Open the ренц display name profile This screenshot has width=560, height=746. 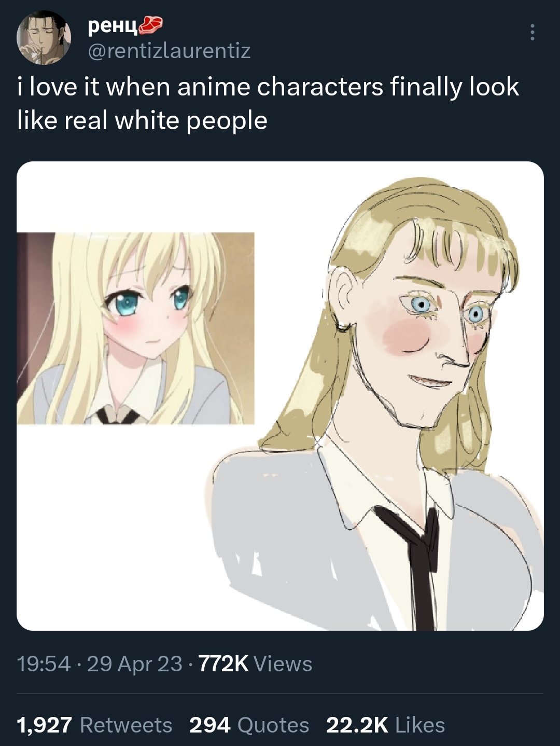point(113,25)
